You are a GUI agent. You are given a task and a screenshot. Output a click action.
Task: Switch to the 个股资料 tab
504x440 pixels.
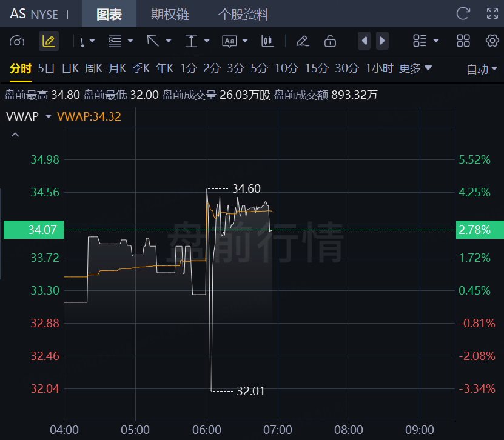(243, 15)
